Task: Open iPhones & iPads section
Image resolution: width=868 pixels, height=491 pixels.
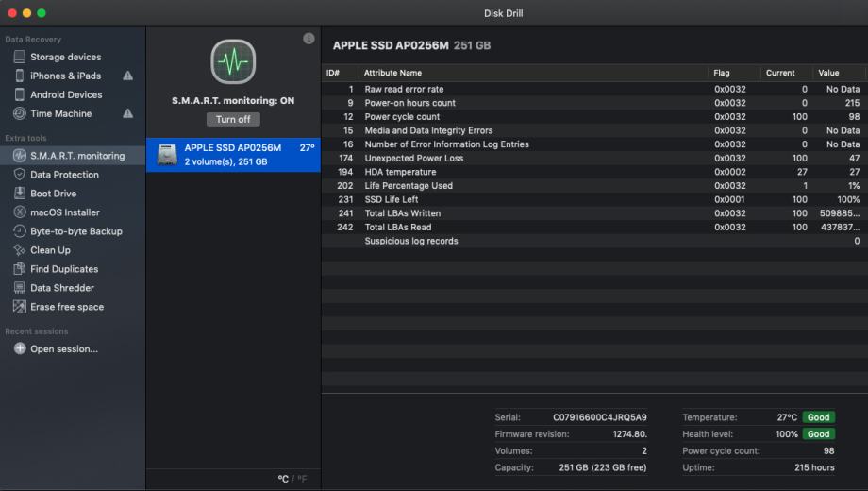Action: [x=65, y=76]
